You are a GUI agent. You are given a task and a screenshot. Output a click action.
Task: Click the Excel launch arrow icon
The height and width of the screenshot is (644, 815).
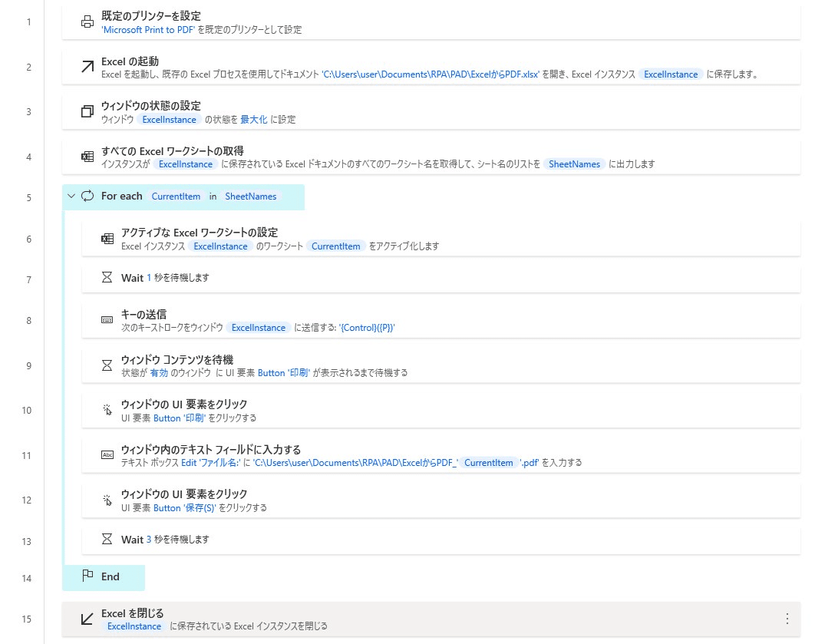[87, 67]
